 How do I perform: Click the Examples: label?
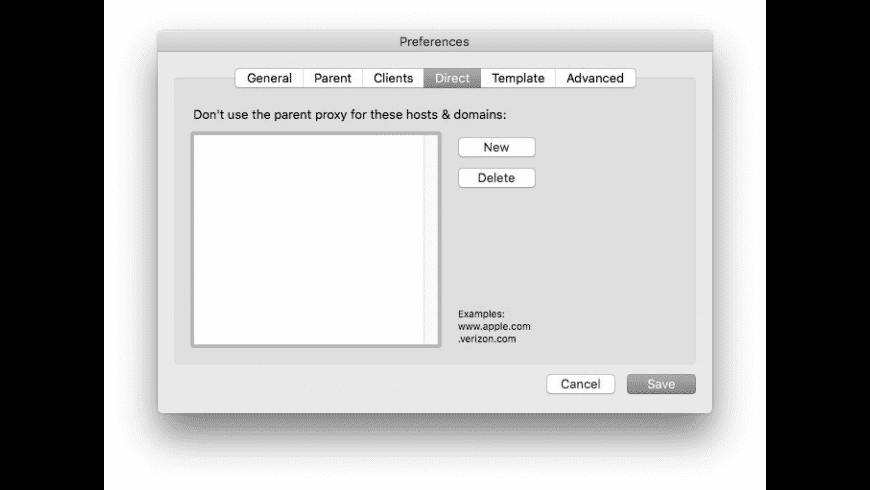coord(481,314)
